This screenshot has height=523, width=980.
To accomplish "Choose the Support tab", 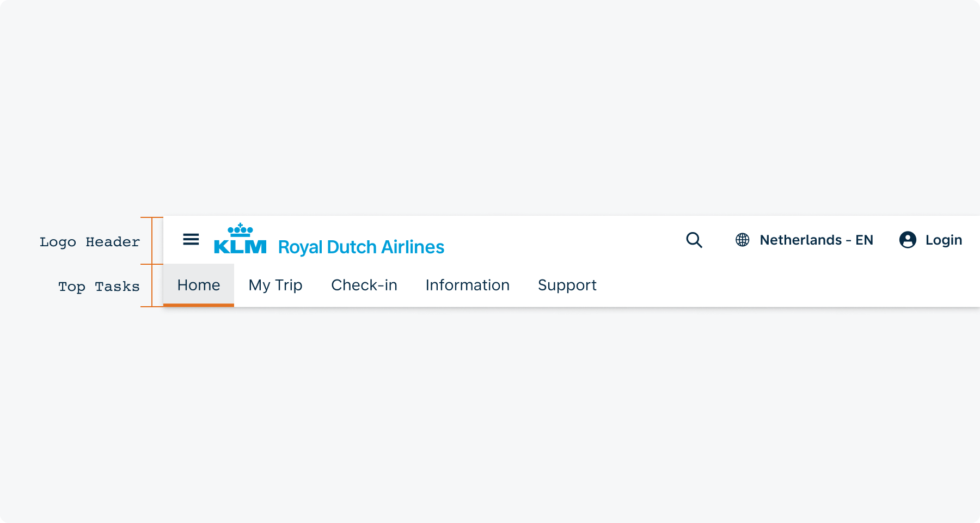I will 567,285.
